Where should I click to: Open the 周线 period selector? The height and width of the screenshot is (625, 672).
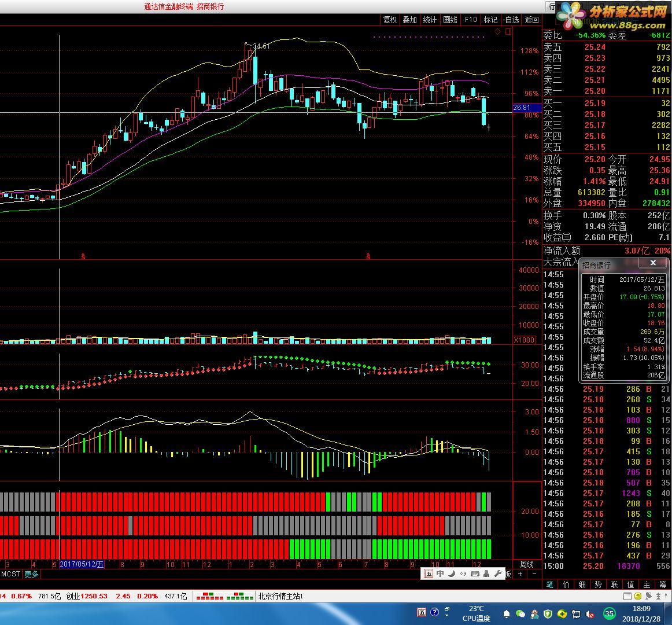527,564
